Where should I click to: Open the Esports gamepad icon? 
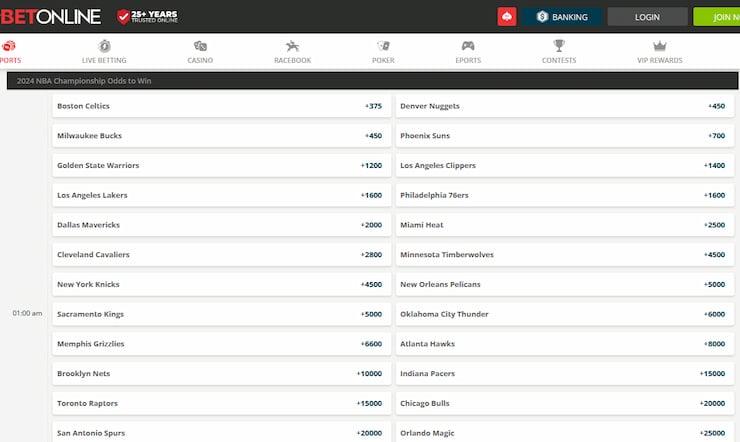[468, 46]
